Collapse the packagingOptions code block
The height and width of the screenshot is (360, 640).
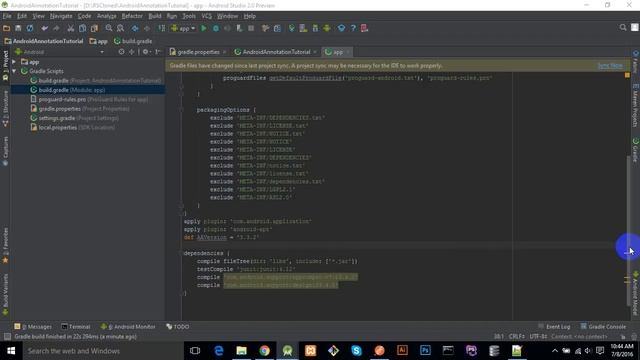(181, 110)
